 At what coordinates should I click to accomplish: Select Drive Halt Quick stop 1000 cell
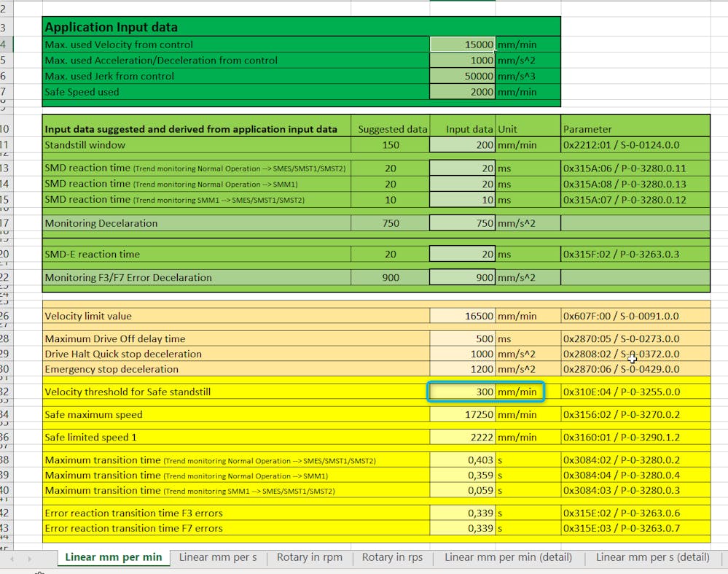[463, 354]
